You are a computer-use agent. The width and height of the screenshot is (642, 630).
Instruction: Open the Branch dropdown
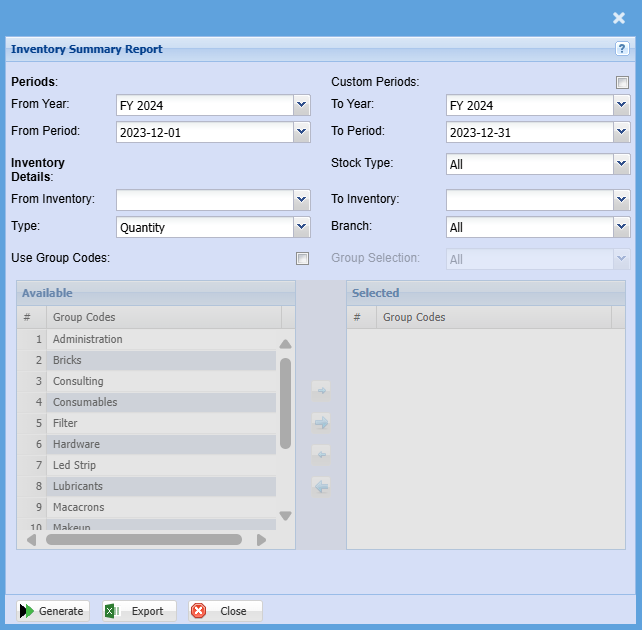click(x=622, y=227)
